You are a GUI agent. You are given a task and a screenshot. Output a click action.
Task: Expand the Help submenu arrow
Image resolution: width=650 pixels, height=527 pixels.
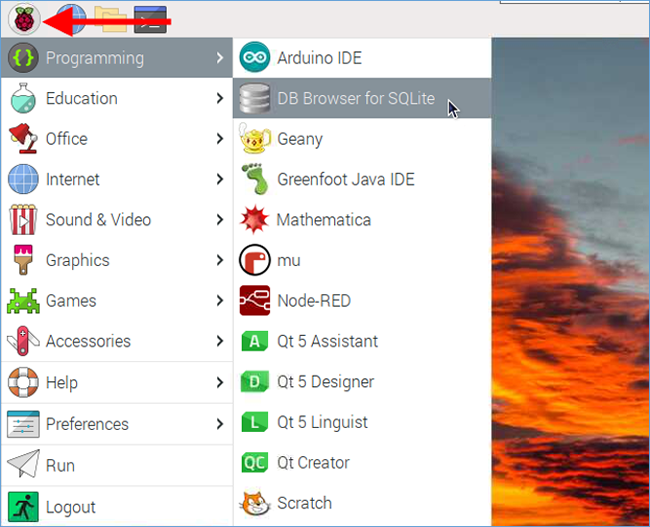[220, 382]
